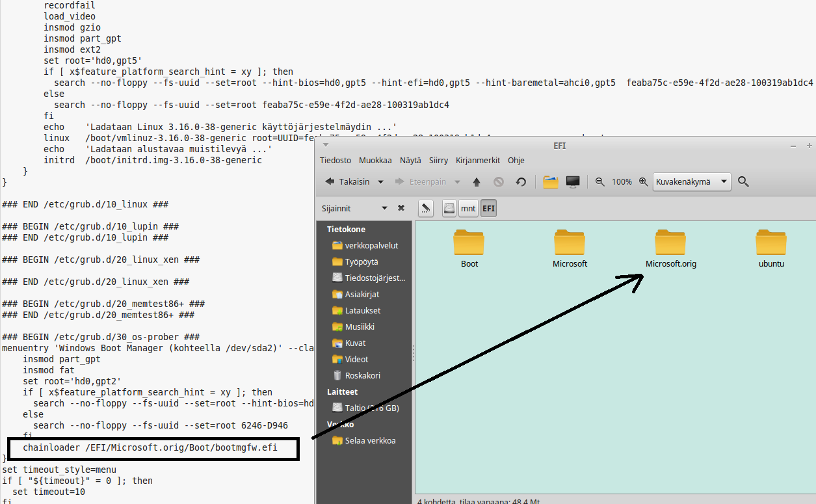Open the Näytä menu

pos(410,160)
